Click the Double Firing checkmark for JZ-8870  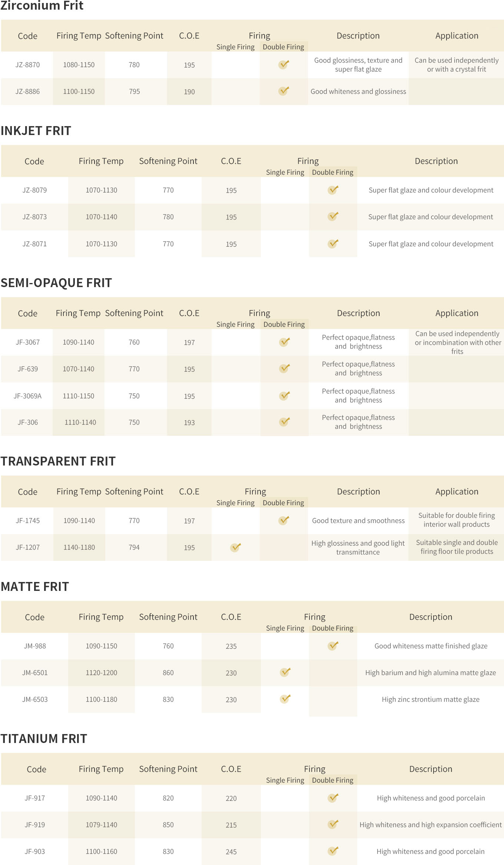(284, 65)
